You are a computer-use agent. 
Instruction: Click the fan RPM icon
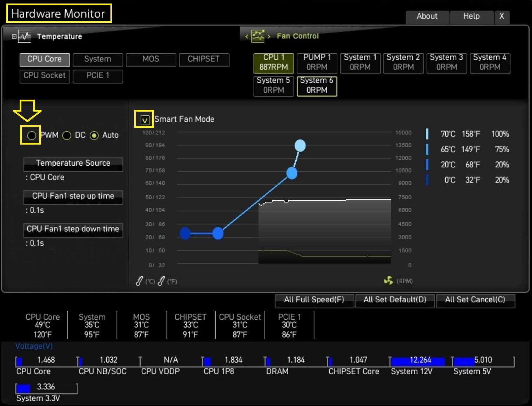[389, 280]
